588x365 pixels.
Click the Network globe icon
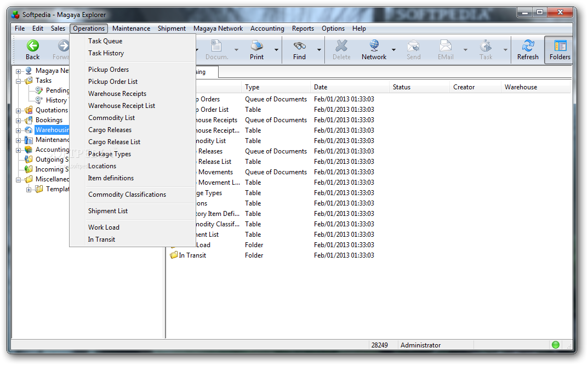(x=374, y=46)
